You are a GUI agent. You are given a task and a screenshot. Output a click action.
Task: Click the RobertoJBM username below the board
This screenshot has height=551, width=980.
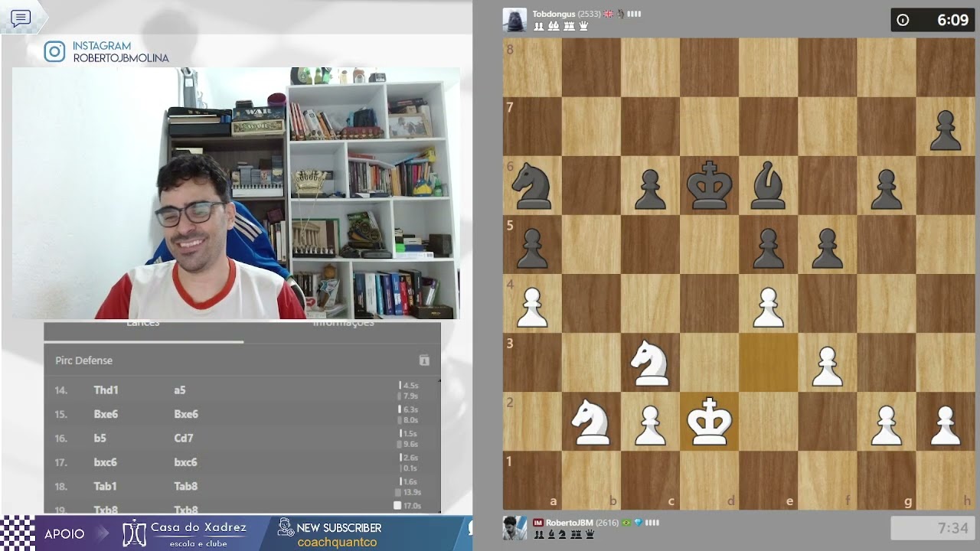[569, 523]
